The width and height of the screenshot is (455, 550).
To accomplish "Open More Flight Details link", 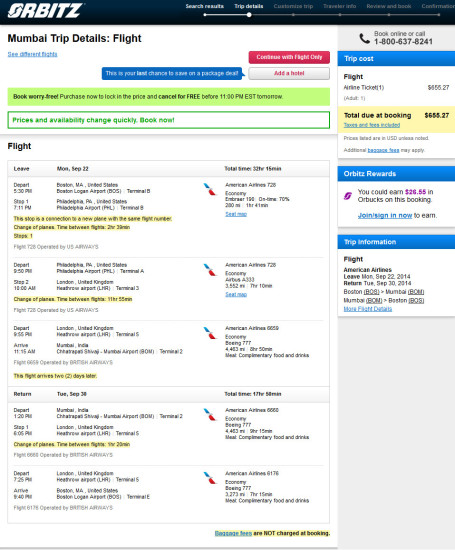I will point(368,309).
